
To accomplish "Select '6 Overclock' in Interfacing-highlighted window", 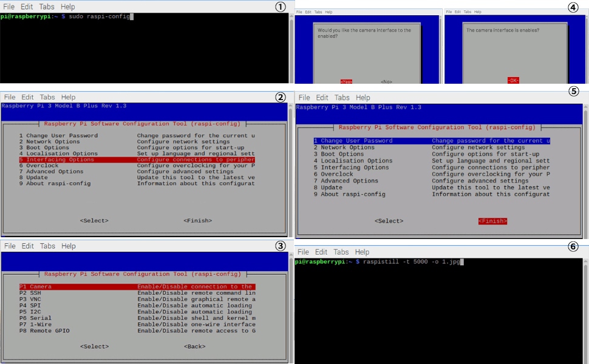I will tap(137, 166).
